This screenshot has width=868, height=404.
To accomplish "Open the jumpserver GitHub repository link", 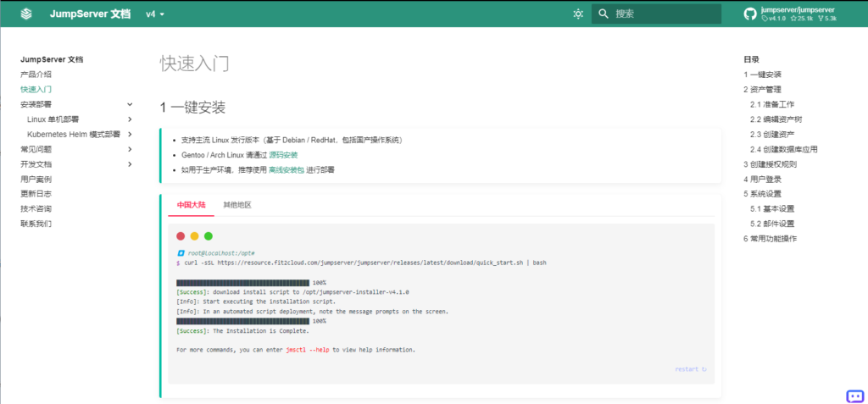I will [x=792, y=14].
